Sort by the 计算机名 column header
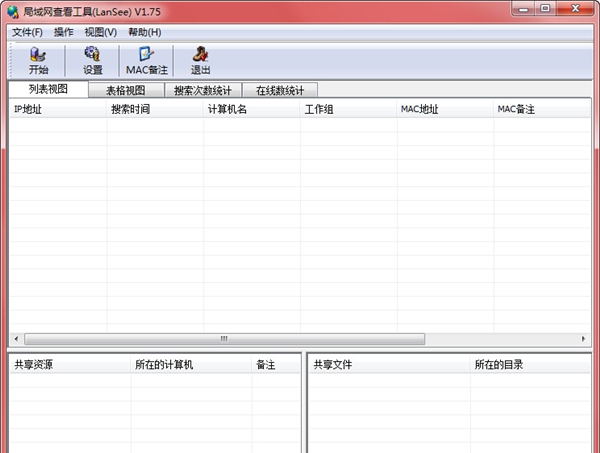 point(251,109)
